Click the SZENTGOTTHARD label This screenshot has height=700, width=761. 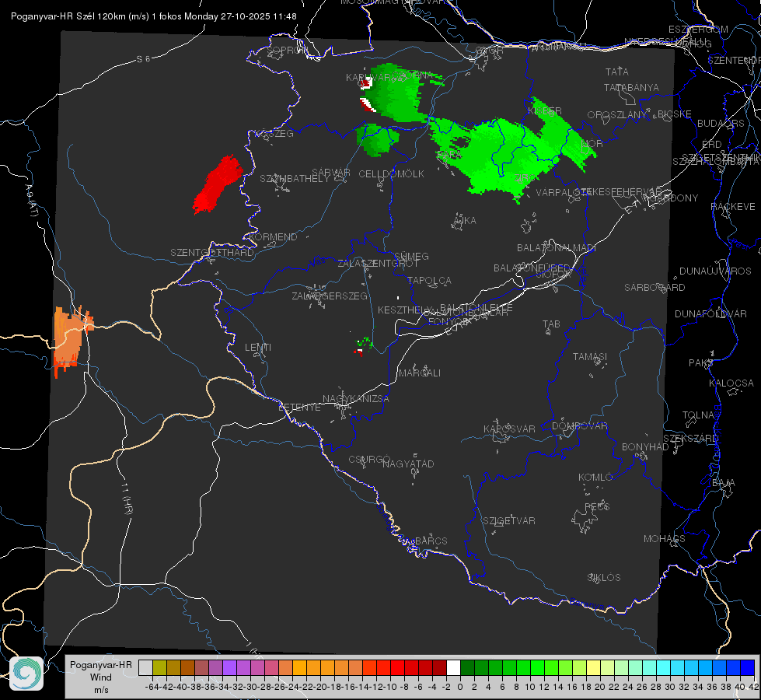click(212, 253)
